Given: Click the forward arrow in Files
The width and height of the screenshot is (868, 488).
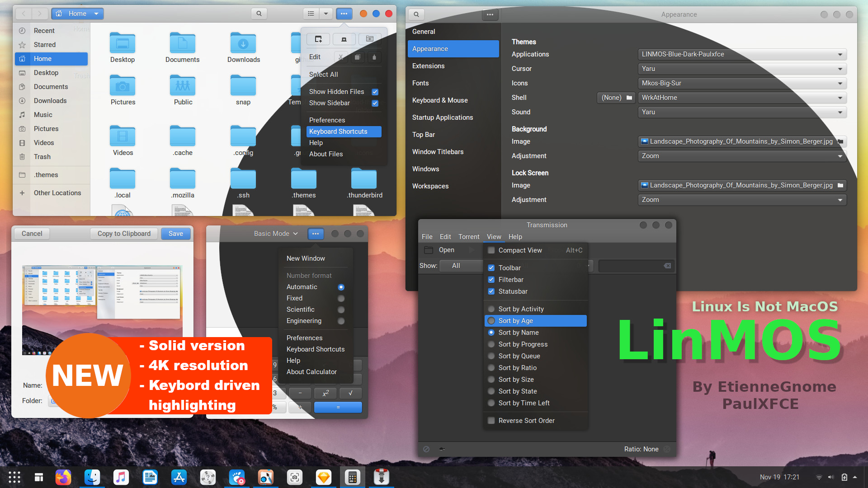Looking at the screenshot, I should 40,14.
